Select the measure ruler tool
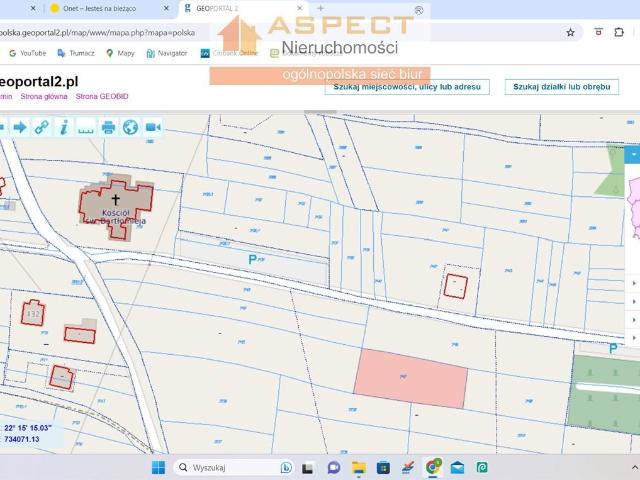Image resolution: width=640 pixels, height=480 pixels. [x=86, y=127]
